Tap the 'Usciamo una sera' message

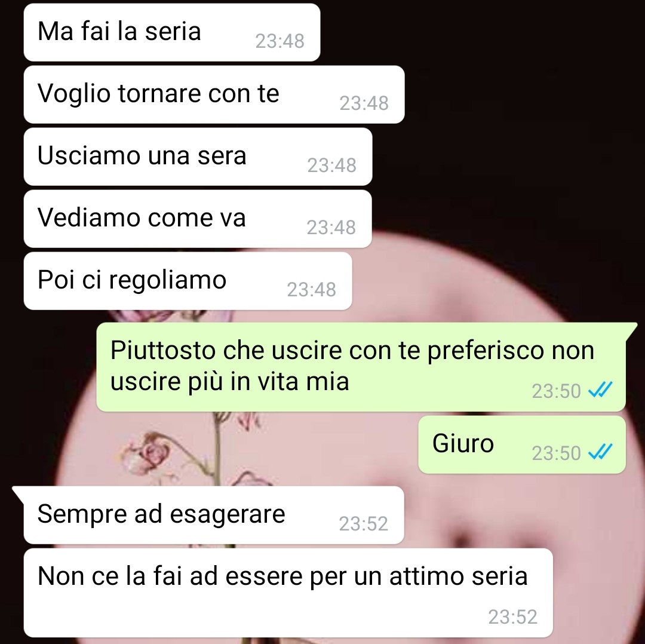pyautogui.click(x=198, y=157)
